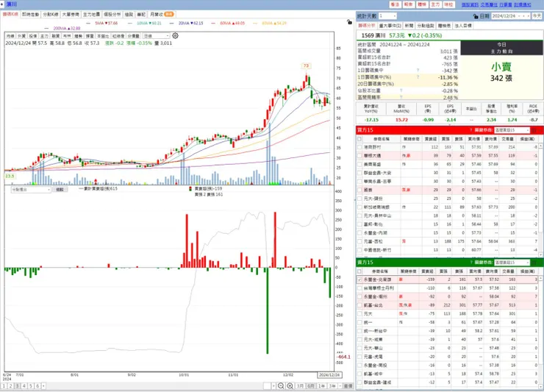Click the 2024/12/24 date marker on chart axis

coord(329,375)
